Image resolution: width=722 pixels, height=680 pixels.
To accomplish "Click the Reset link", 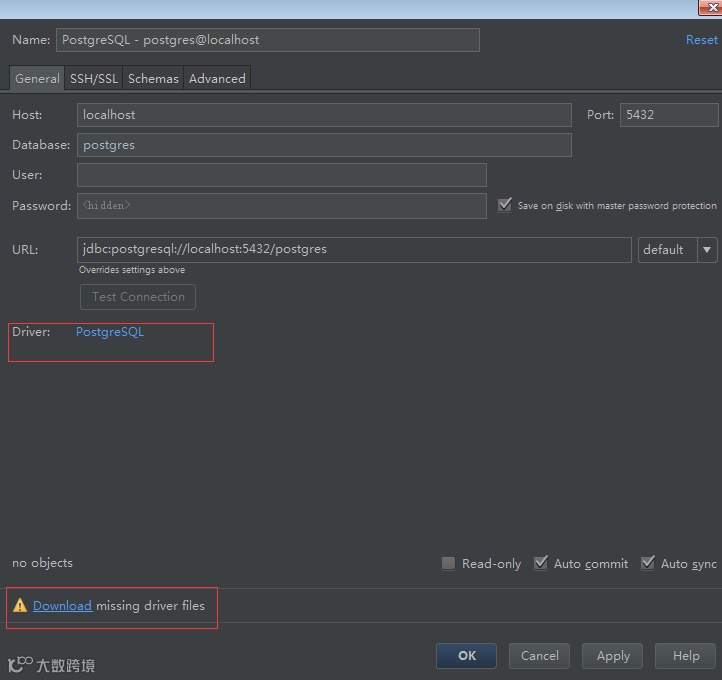I will [x=701, y=40].
